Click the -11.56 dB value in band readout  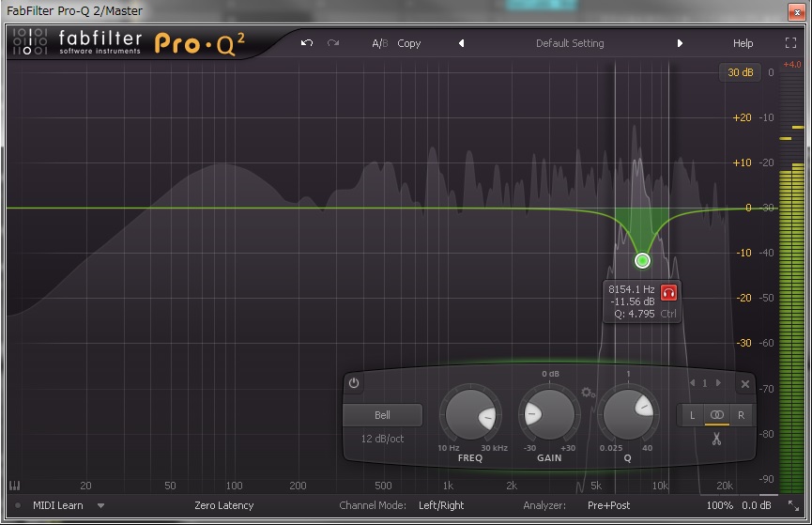coord(633,301)
